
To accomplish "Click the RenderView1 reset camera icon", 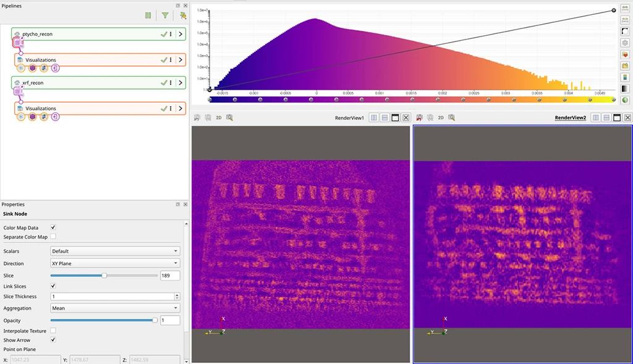I will pos(197,118).
